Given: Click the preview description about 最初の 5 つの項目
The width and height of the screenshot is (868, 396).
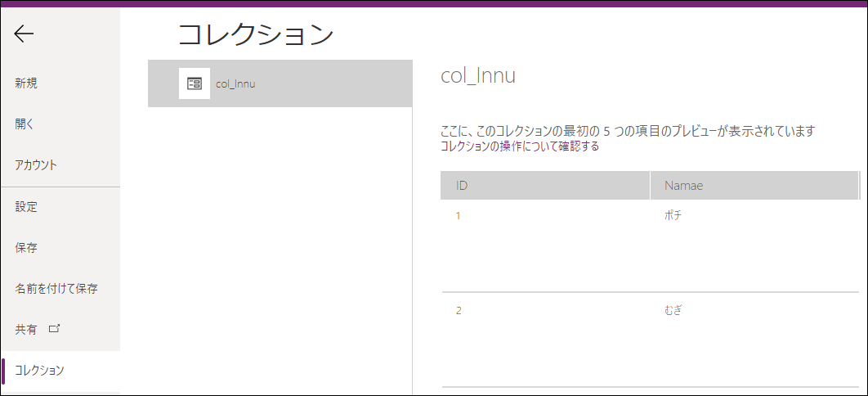Looking at the screenshot, I should [x=629, y=131].
